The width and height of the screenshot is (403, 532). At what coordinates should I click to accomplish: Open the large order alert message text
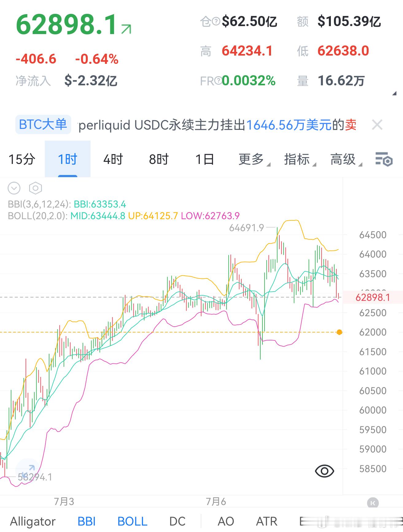pyautogui.click(x=217, y=125)
